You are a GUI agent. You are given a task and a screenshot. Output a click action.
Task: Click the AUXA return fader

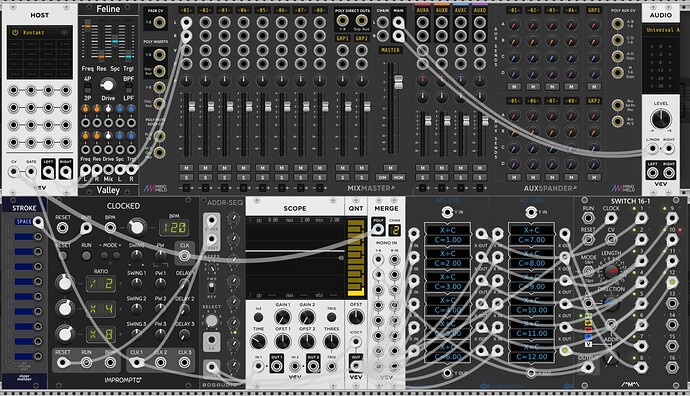(x=428, y=121)
